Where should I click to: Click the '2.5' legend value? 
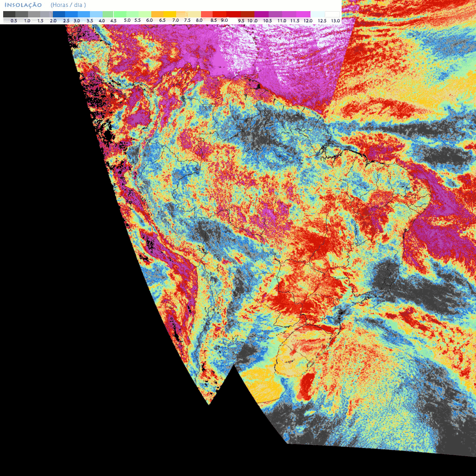pyautogui.click(x=66, y=21)
